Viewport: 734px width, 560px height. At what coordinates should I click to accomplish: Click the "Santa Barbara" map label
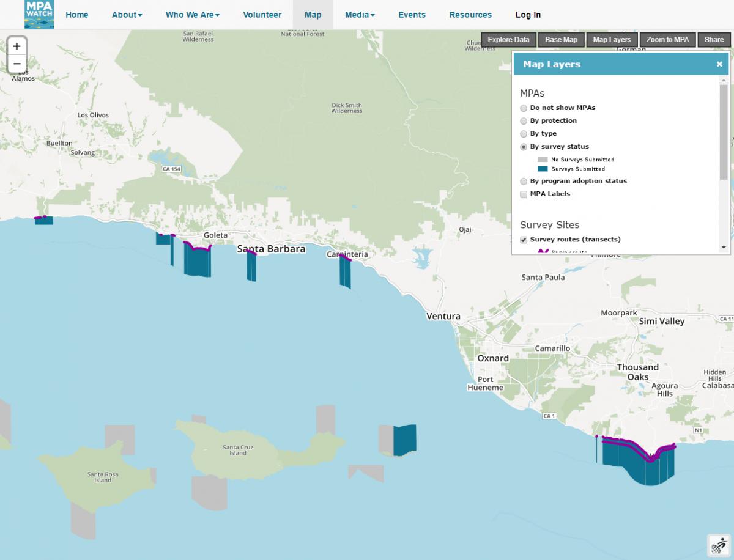pyautogui.click(x=271, y=249)
